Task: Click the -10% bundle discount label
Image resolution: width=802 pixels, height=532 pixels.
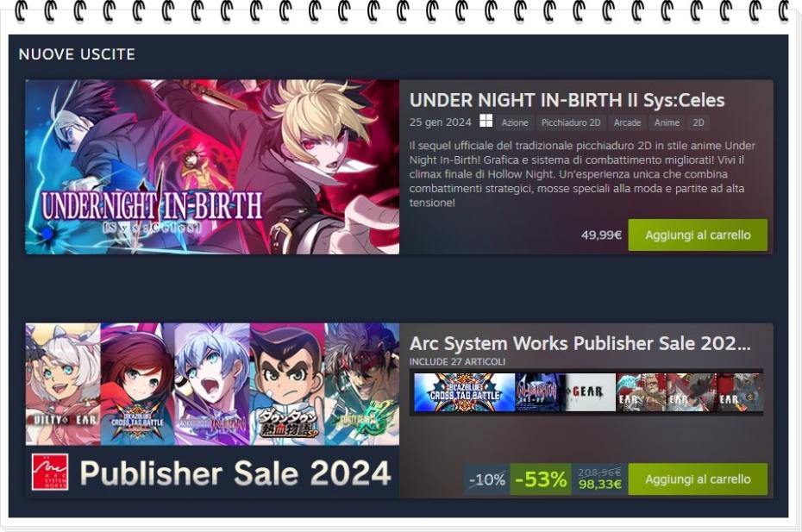Action: pyautogui.click(x=487, y=479)
